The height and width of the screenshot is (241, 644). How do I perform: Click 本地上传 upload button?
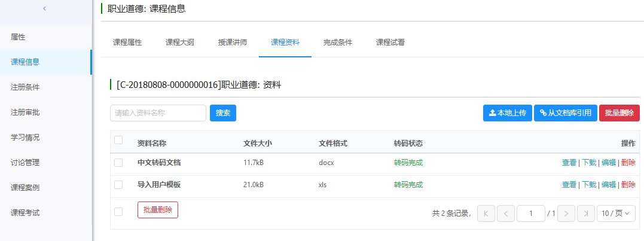click(507, 113)
